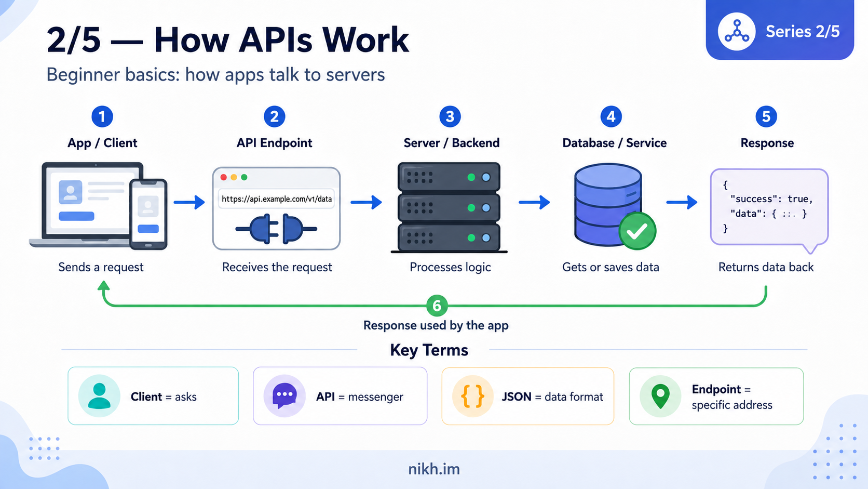Click the "Database / Service" heading
Image resolution: width=868 pixels, height=489 pixels.
pyautogui.click(x=615, y=143)
